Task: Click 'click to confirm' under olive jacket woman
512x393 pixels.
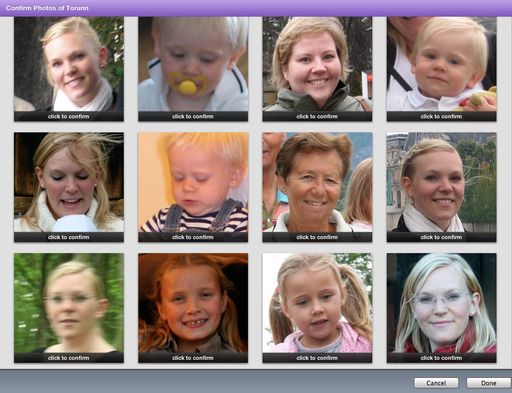Action: coord(317,116)
